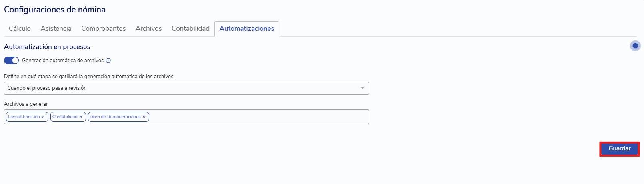
Task: Click empty area of Archivos a generar field
Action: click(x=258, y=117)
